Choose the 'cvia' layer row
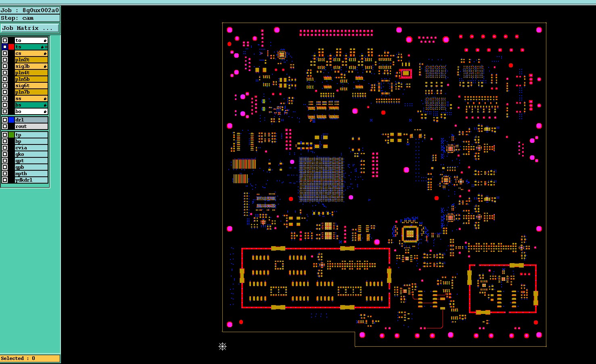The width and height of the screenshot is (596, 364). 31,148
